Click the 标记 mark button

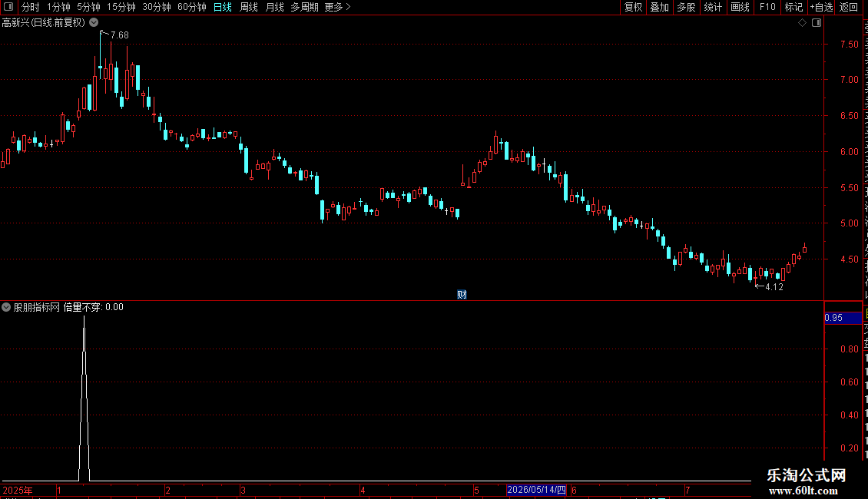[793, 7]
